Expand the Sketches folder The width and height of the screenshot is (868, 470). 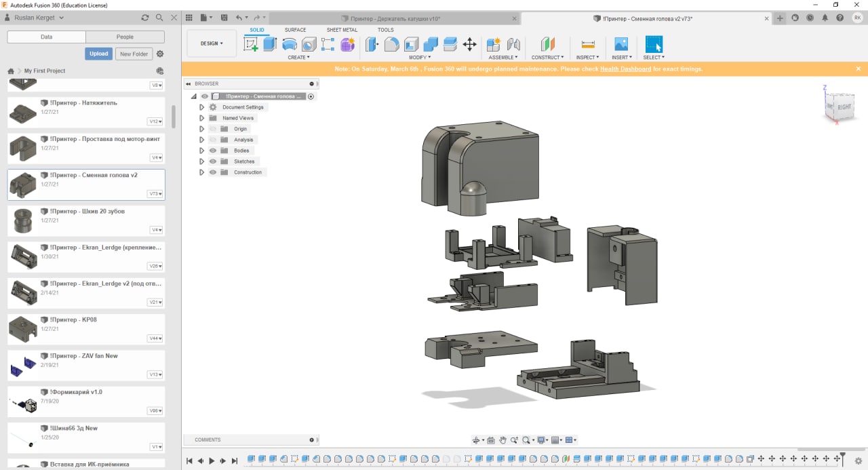pyautogui.click(x=201, y=161)
